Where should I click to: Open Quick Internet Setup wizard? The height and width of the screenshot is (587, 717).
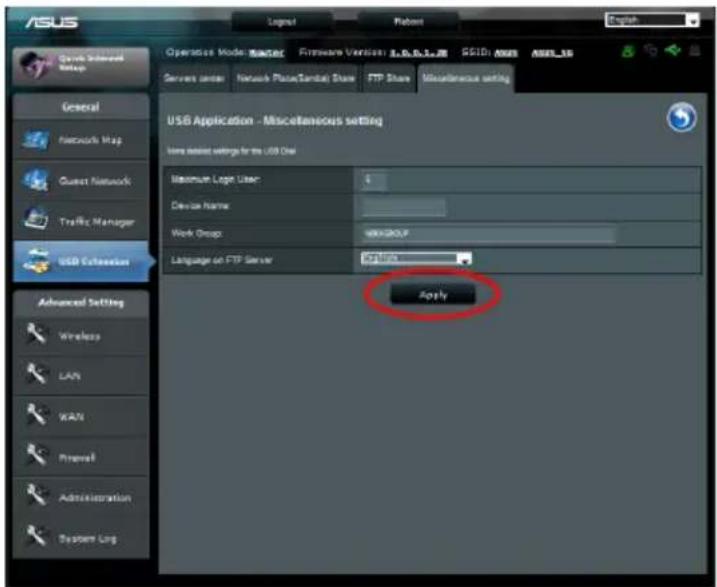(81, 66)
